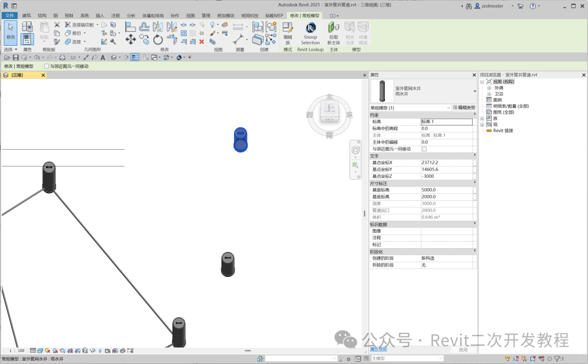Select the Mirror - Draw Axis tool

coord(171,27)
